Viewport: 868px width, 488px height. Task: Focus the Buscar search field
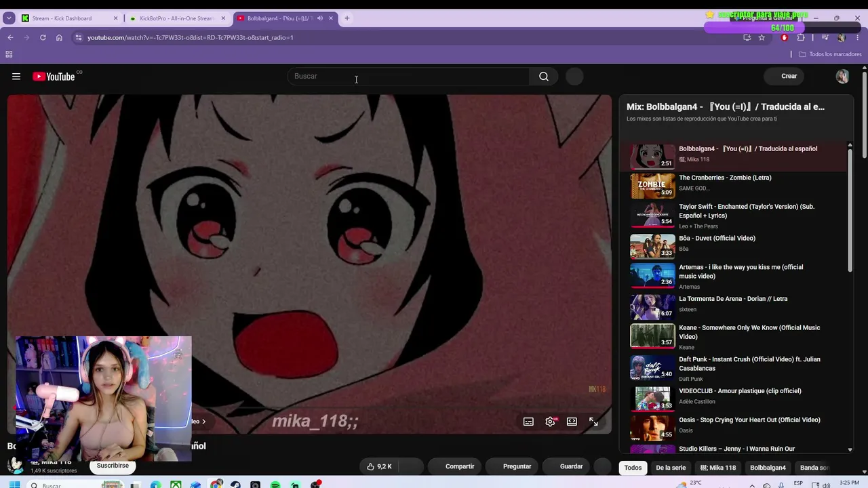click(409, 77)
